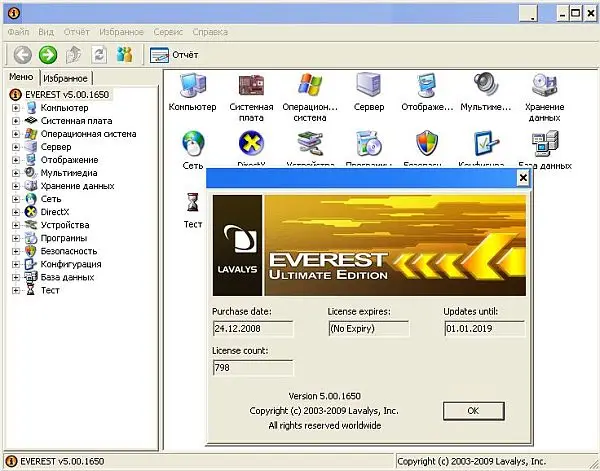The image size is (600, 471).
Task: Click the grey Back arrow toolbar button
Action: click(x=23, y=55)
